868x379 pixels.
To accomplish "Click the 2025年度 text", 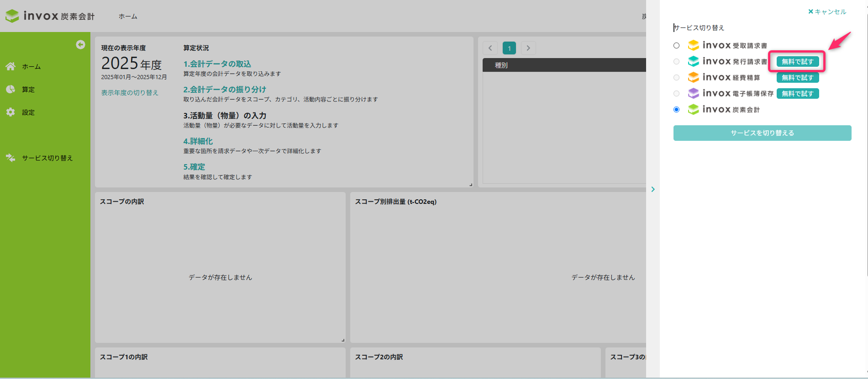I will pyautogui.click(x=132, y=63).
